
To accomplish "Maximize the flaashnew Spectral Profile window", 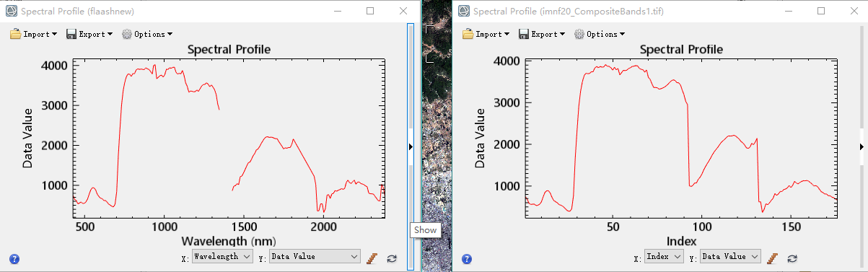I will tap(370, 12).
